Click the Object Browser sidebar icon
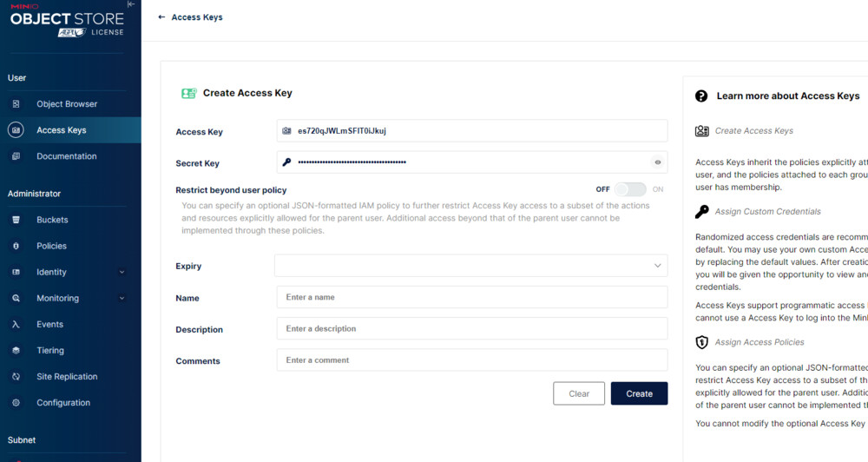The width and height of the screenshot is (868, 462). [16, 104]
